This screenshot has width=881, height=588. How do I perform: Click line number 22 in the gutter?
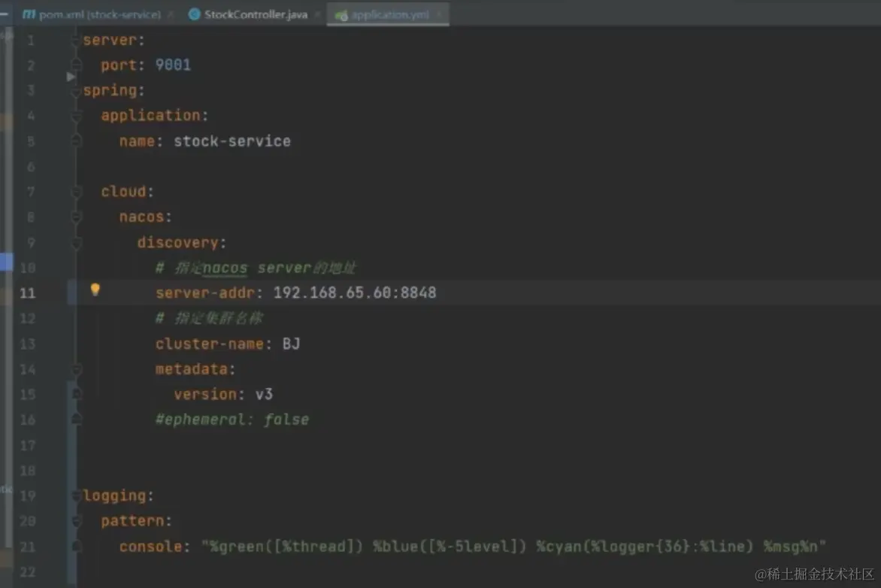[x=28, y=571]
